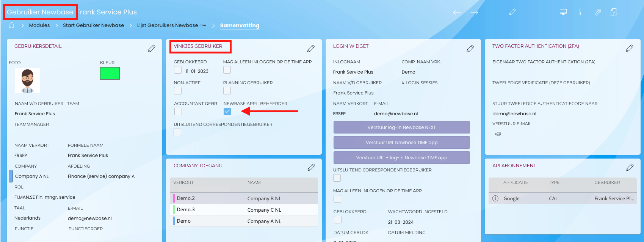Viewport: 644px width, 242px height.
Task: Click the green Kleur swatch
Action: coord(110,73)
